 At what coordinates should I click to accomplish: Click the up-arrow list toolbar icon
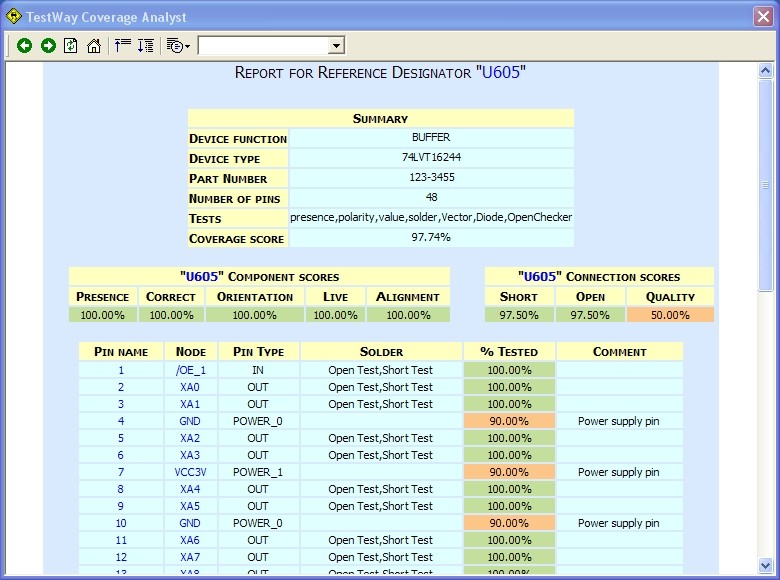(123, 46)
